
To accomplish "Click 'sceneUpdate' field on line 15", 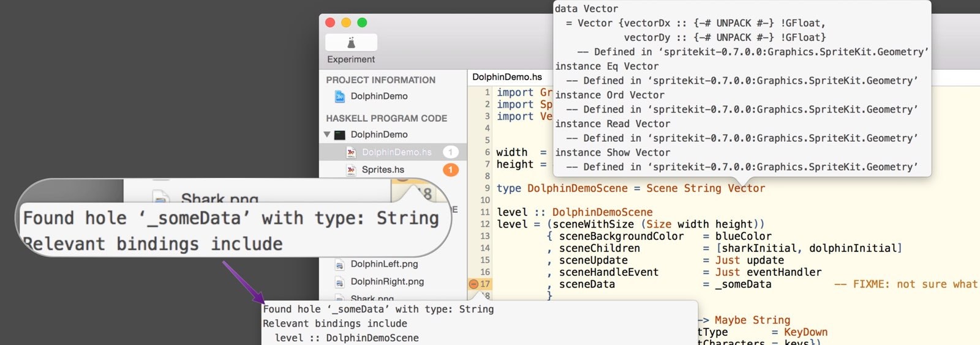I will tap(593, 261).
